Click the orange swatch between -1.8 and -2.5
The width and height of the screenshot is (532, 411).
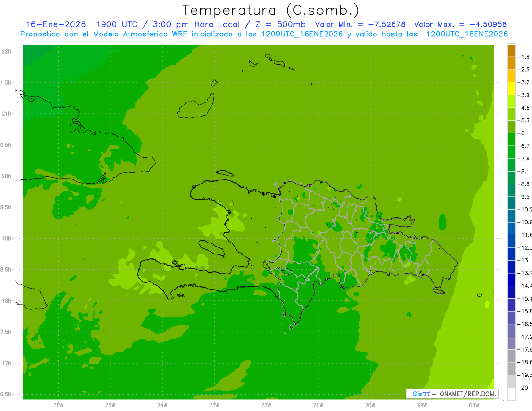point(511,63)
